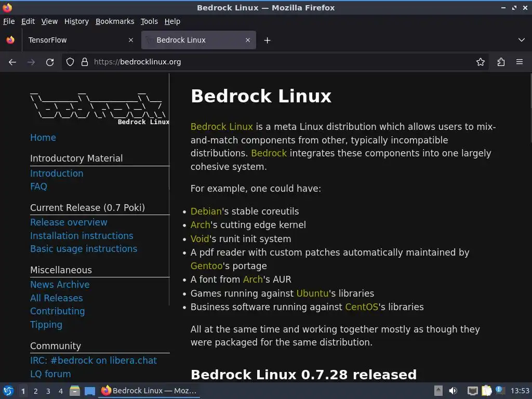Click the volume speaker tray icon
This screenshot has width=532, height=399.
tap(453, 391)
